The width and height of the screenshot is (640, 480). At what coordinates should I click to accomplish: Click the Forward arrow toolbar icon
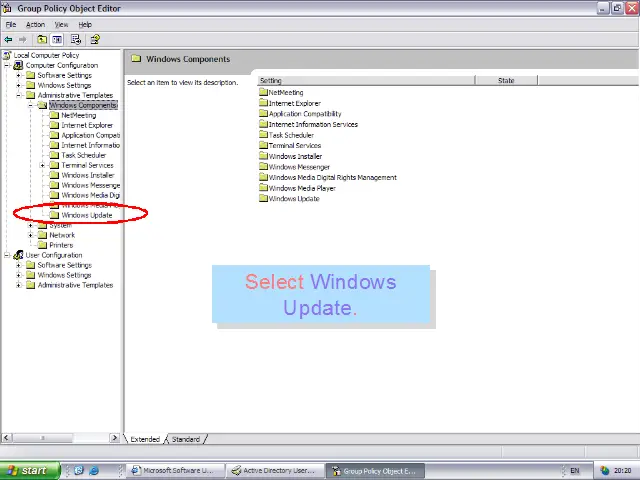coord(22,40)
